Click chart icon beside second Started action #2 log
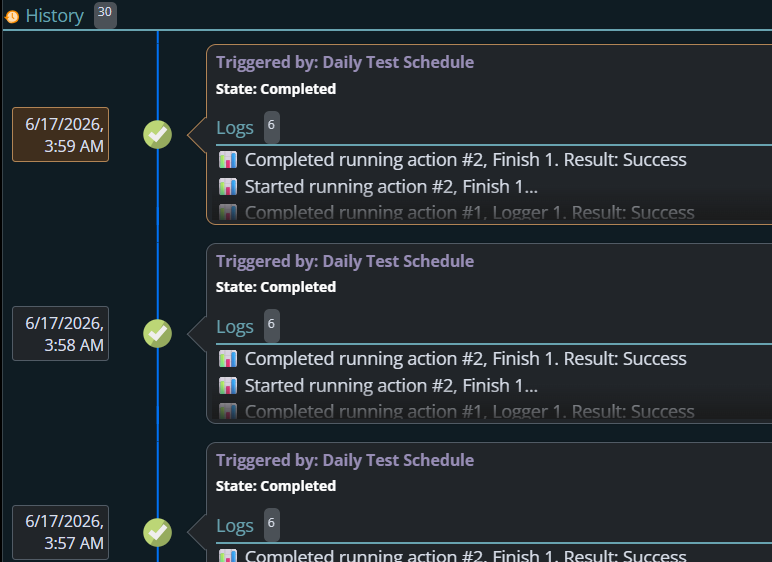 click(x=228, y=386)
